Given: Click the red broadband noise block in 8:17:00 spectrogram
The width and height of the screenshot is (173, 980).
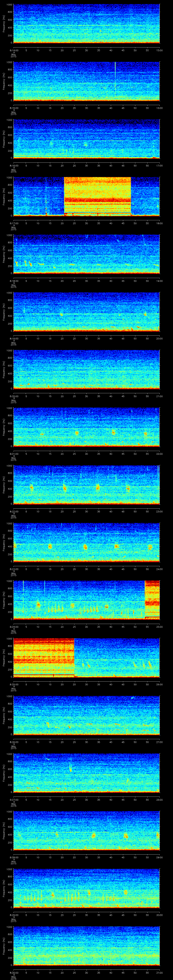Looking at the screenshot, I should tap(97, 196).
